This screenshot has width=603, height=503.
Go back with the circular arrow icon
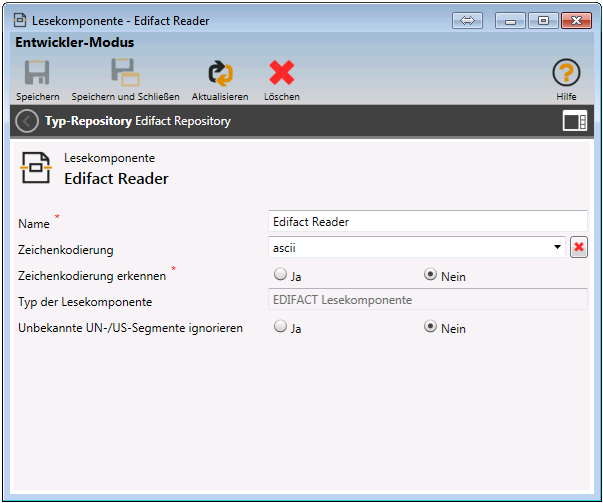coord(27,121)
